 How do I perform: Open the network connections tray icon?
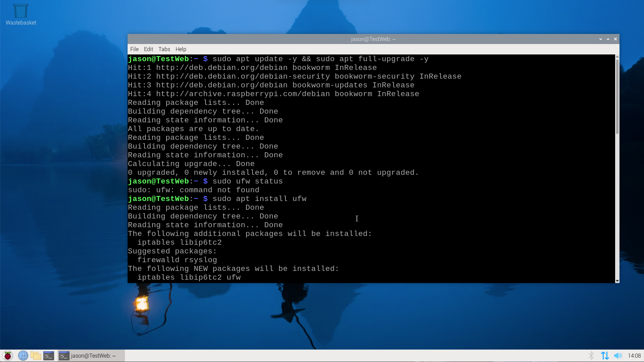click(x=605, y=356)
